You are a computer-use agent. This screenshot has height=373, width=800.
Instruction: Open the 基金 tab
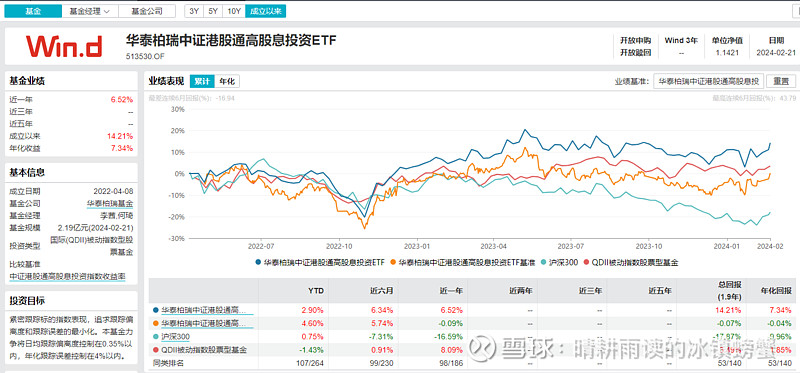click(x=33, y=11)
